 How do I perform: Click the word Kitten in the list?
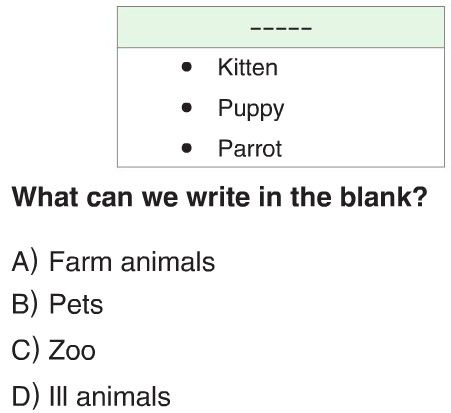point(248,67)
